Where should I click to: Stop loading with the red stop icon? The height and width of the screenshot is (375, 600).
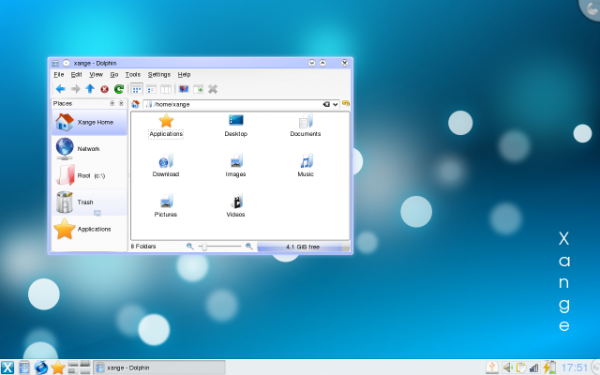[104, 89]
